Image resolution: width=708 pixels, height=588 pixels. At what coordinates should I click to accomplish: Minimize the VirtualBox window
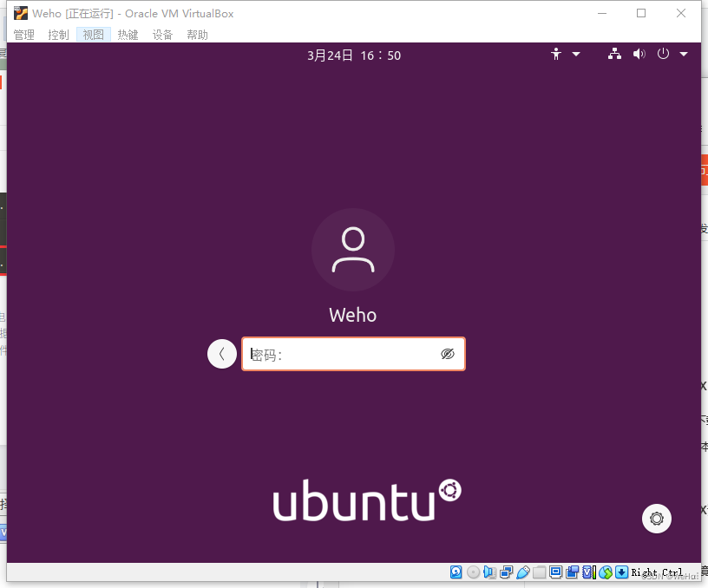pyautogui.click(x=602, y=14)
